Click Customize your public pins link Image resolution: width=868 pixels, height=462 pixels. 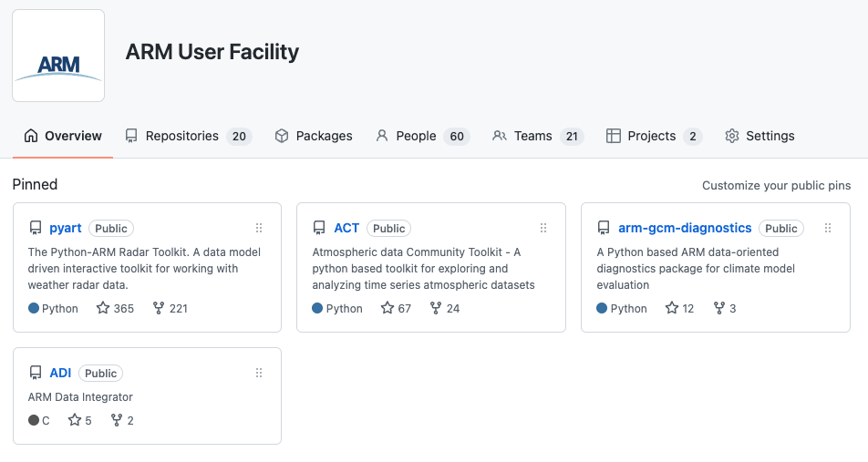(x=776, y=185)
